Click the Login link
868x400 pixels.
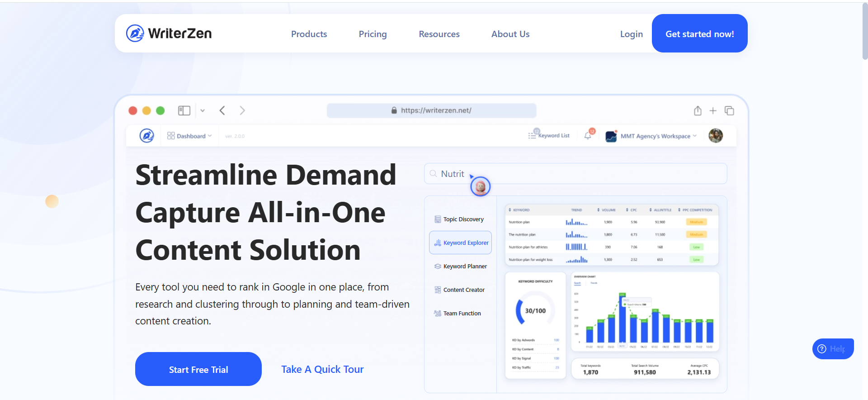pos(631,34)
